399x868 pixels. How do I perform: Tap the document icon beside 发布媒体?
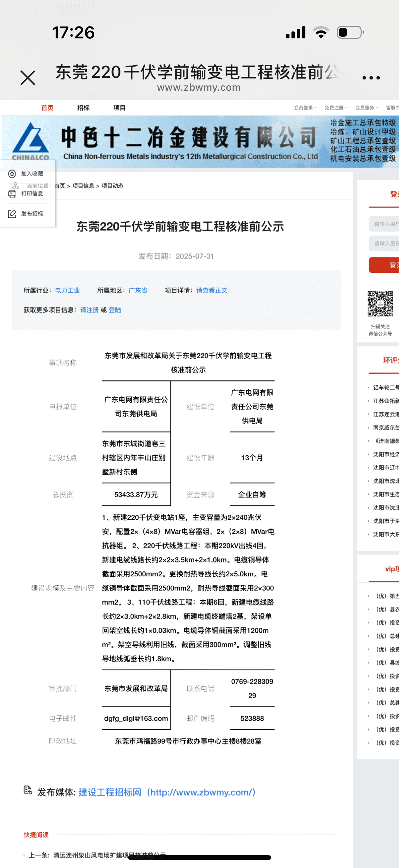click(x=27, y=790)
